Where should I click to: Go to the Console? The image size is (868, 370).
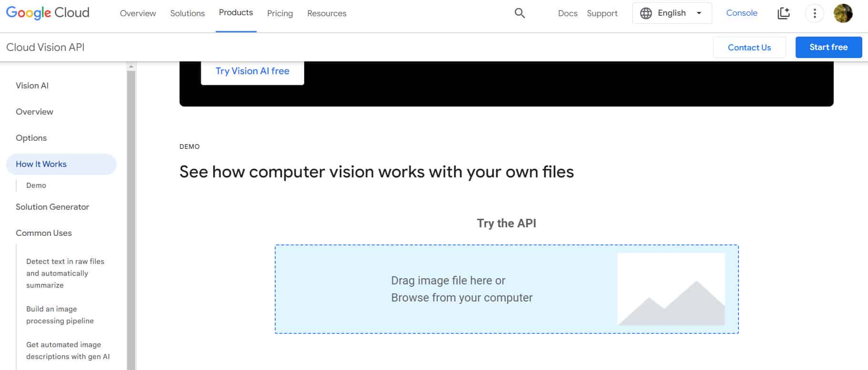pos(741,13)
